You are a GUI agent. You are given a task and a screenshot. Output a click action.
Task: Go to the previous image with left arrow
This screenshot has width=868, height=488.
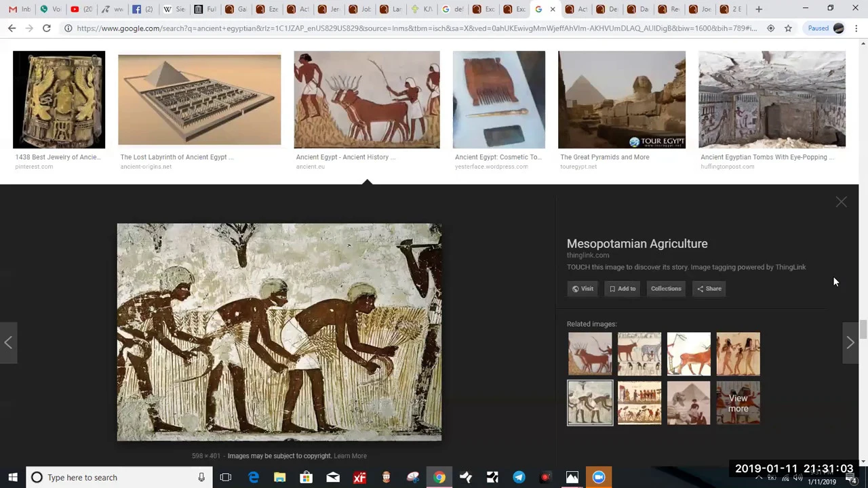point(8,342)
